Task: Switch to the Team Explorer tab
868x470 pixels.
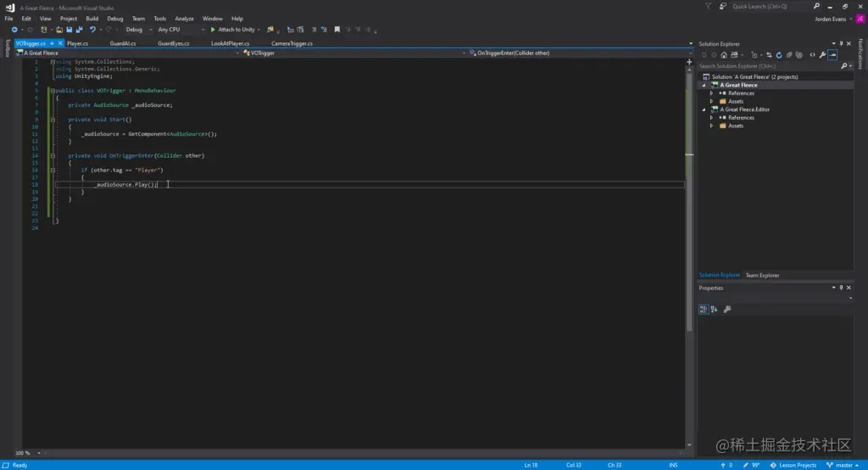Action: pyautogui.click(x=762, y=276)
